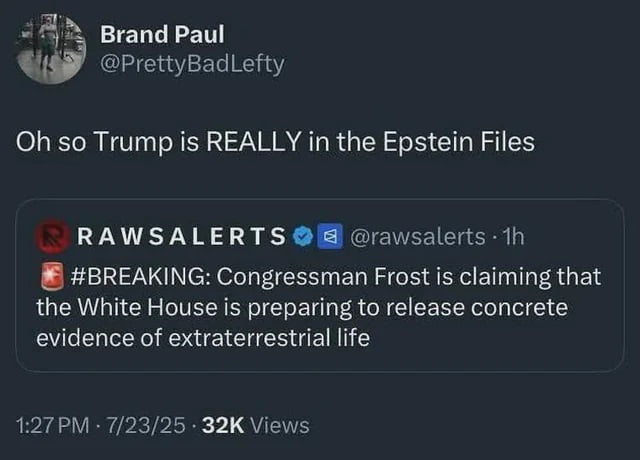Image resolution: width=640 pixels, height=460 pixels.
Task: Open the #BREAKING hashtag
Action: pyautogui.click(x=137, y=276)
